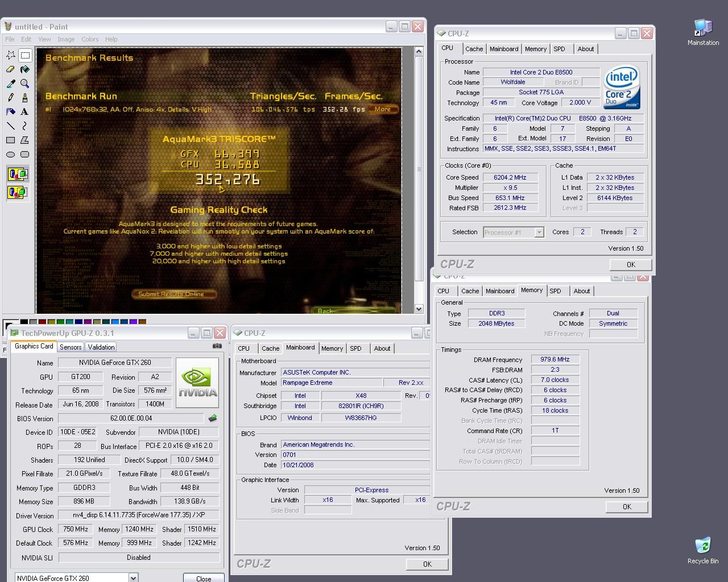Pick the Fill With Color bucket tool
Image resolution: width=728 pixels, height=582 pixels.
click(x=25, y=69)
